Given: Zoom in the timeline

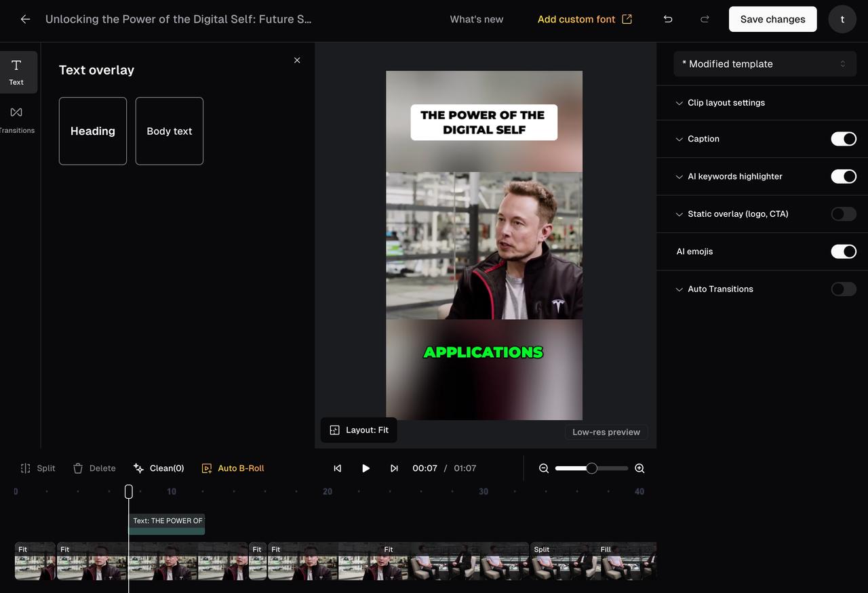Looking at the screenshot, I should 639,468.
